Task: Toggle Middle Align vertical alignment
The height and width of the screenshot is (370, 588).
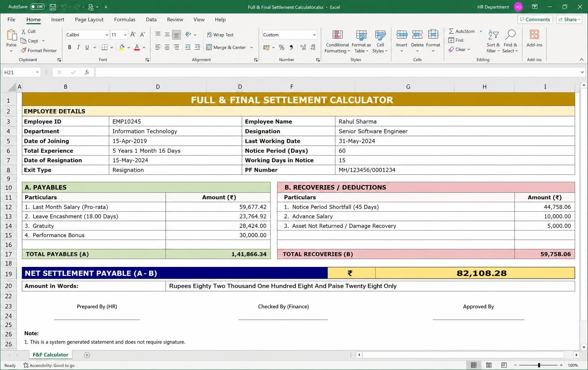Action: (x=167, y=35)
